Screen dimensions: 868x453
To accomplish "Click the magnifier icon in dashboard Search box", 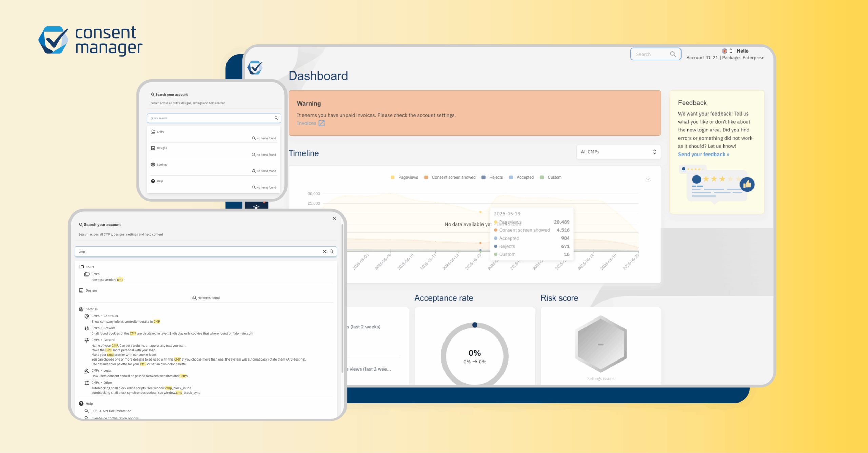I will 673,54.
